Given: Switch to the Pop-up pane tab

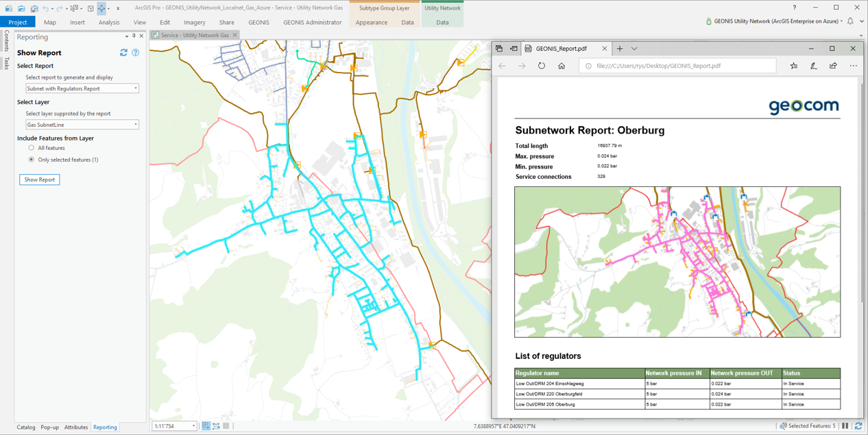Looking at the screenshot, I should [x=50, y=427].
